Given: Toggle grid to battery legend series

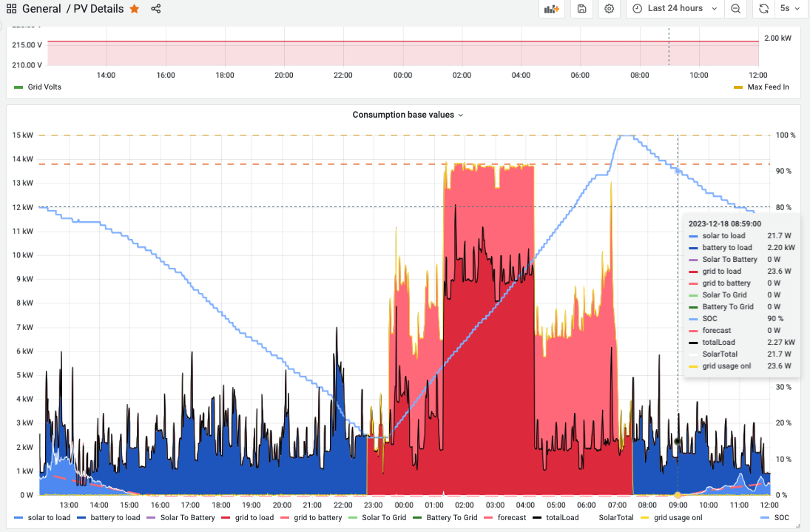Looking at the screenshot, I should pyautogui.click(x=317, y=517).
